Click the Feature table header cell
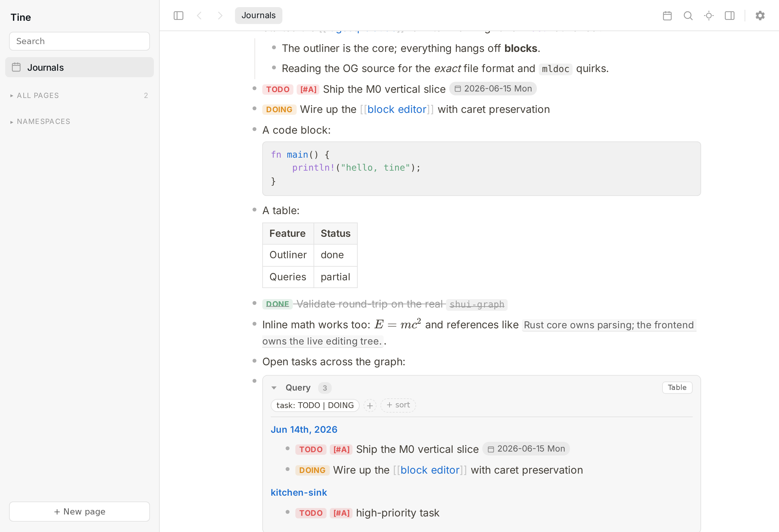The width and height of the screenshot is (779, 532). point(288,234)
